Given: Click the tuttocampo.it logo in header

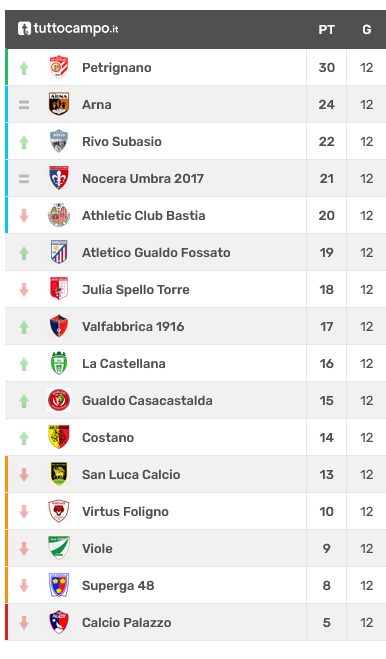Looking at the screenshot, I should [x=68, y=29].
